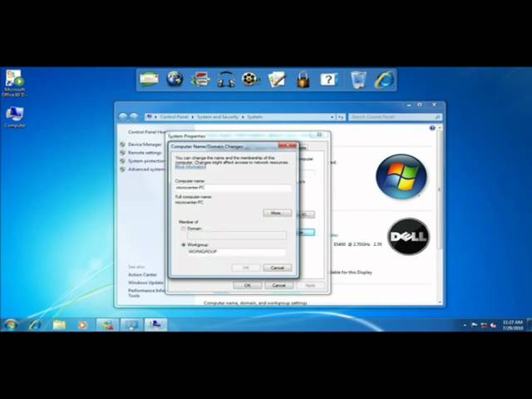The width and height of the screenshot is (532, 399).
Task: Open the question mark help icon in dock
Action: [x=328, y=80]
